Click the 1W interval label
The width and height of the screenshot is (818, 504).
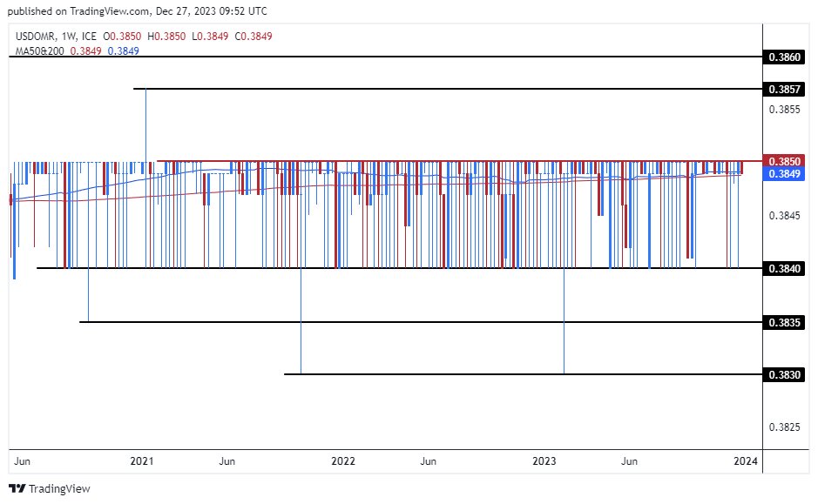coord(69,36)
